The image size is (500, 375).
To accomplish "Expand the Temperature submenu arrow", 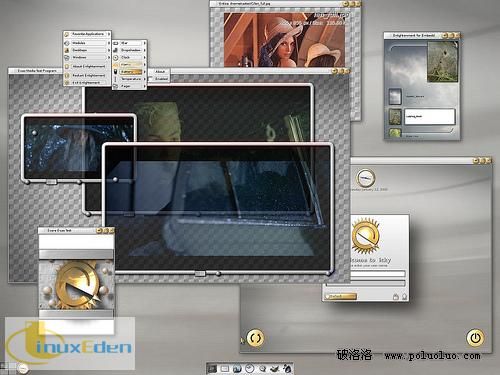I will tap(144, 79).
